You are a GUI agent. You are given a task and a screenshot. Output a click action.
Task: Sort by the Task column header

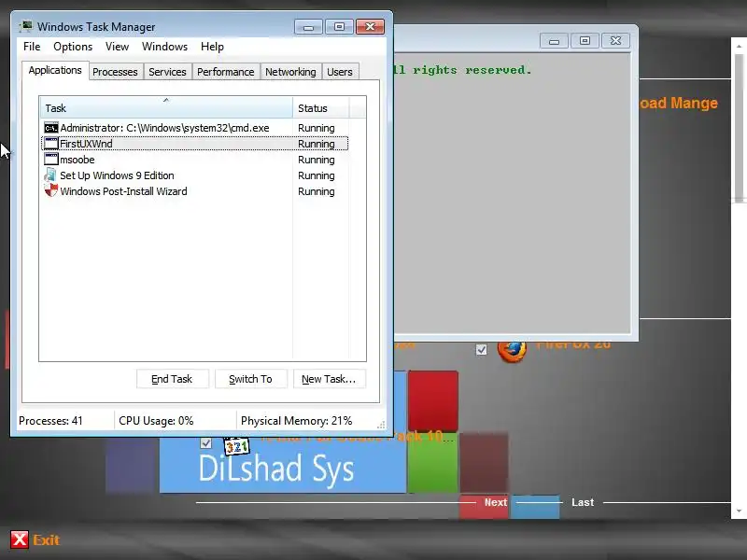tap(166, 107)
